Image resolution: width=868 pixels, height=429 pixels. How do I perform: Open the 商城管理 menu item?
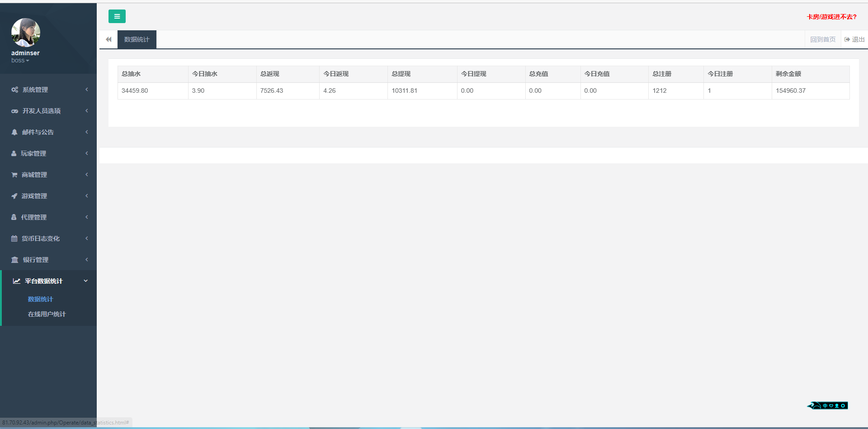[48, 175]
